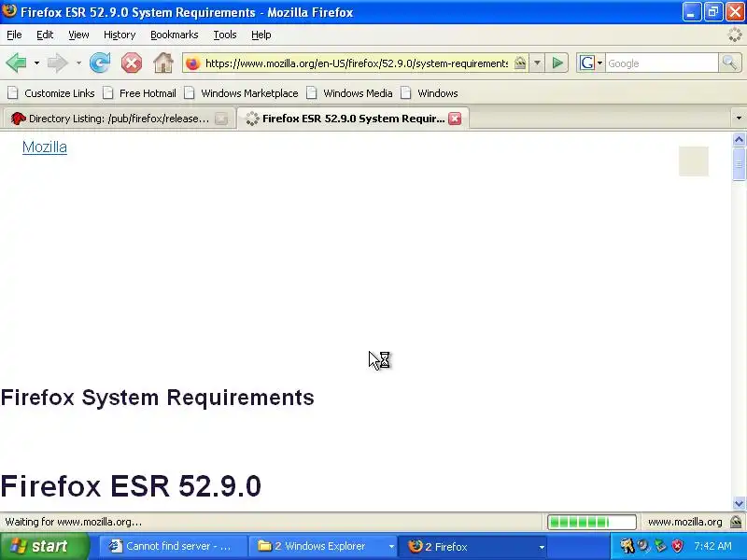The width and height of the screenshot is (747, 560).
Task: Click the loading throbber icon in the menu bar
Action: (x=735, y=35)
